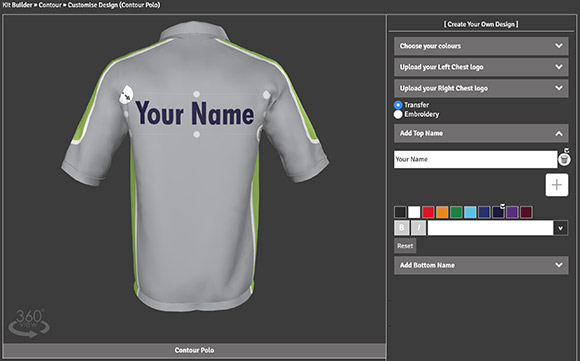Pick the dark navy selected swatch

498,212
